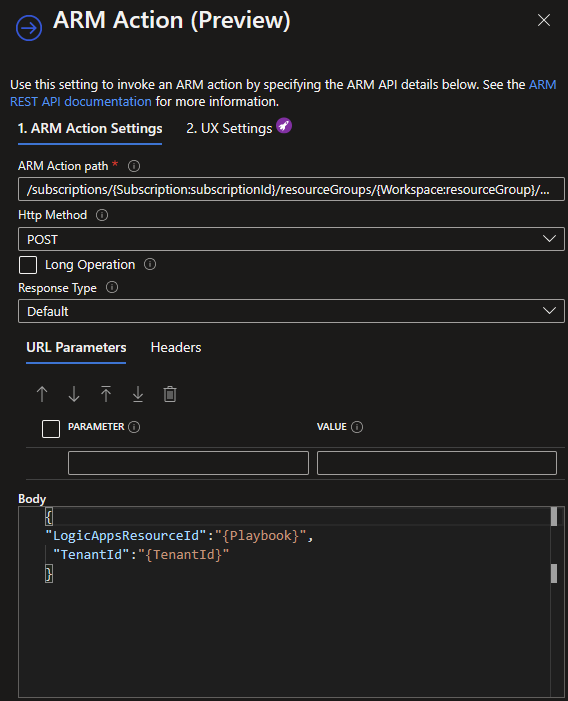This screenshot has width=568, height=701.
Task: Click the TenantId line in Body
Action: [x=141, y=555]
